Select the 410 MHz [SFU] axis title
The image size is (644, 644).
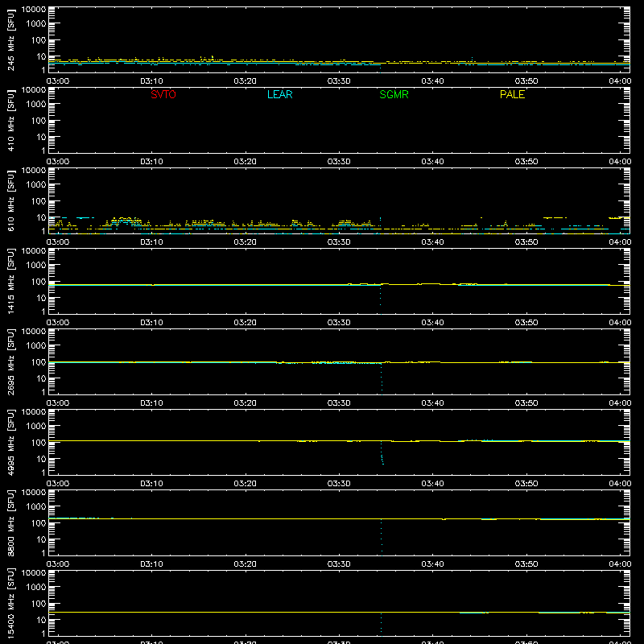point(11,120)
